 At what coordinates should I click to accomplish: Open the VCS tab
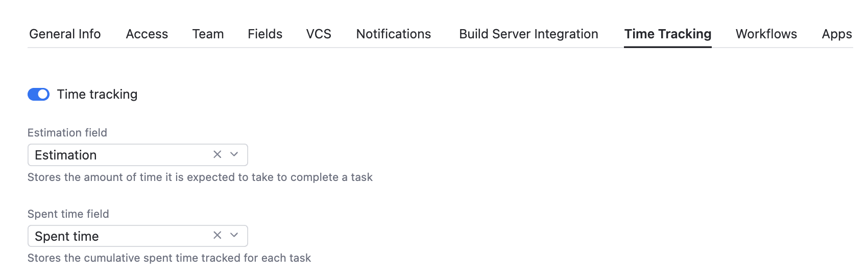coord(319,34)
